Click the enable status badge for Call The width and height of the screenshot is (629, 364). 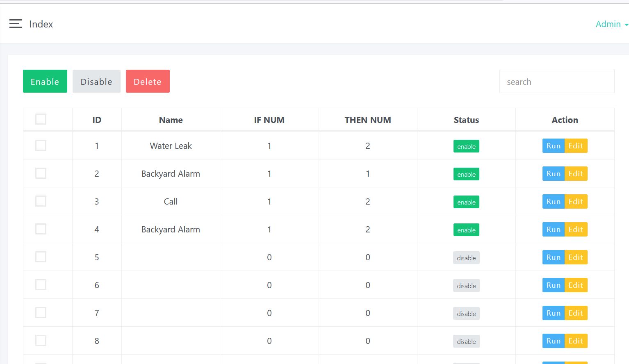466,202
